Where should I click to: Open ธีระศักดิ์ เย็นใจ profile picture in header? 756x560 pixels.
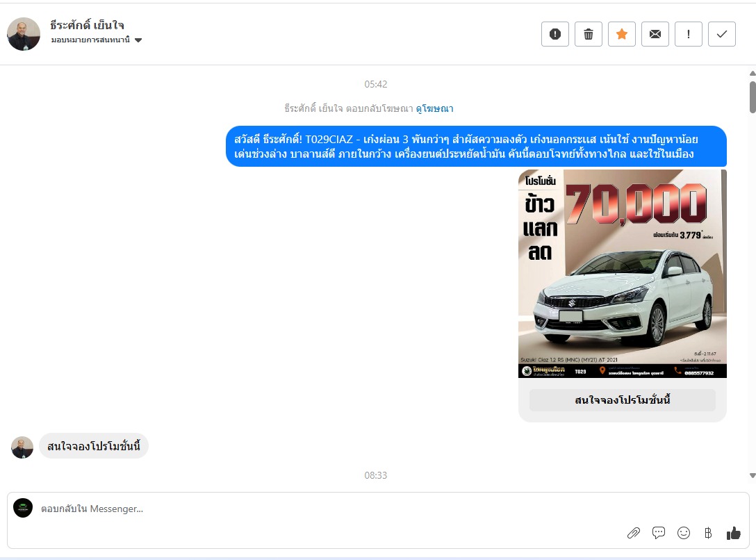pyautogui.click(x=24, y=34)
